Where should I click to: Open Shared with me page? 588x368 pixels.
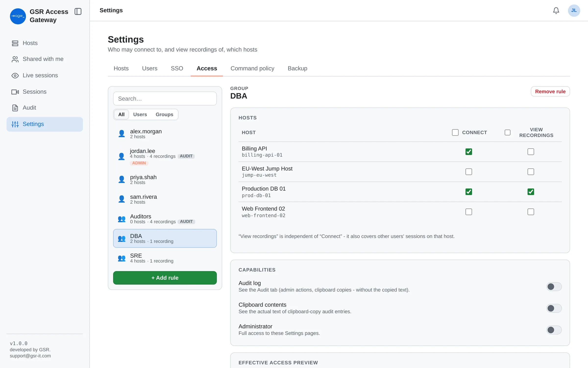click(x=45, y=59)
